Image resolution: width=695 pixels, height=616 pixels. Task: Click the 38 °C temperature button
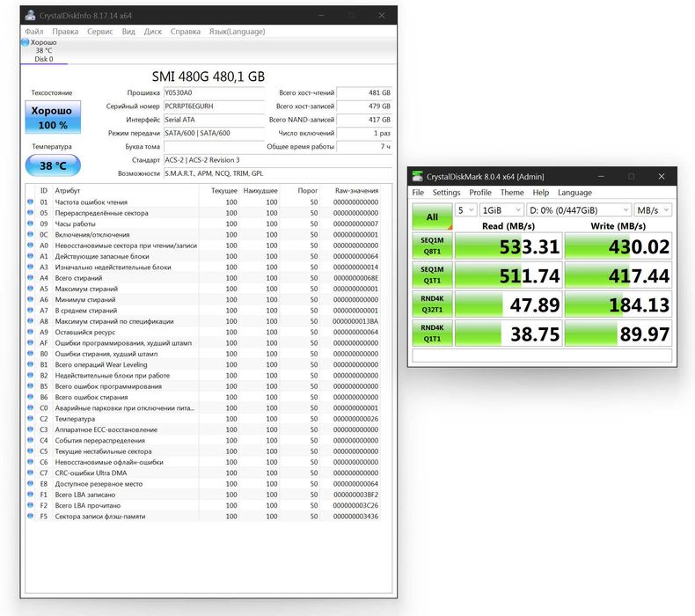[x=53, y=165]
